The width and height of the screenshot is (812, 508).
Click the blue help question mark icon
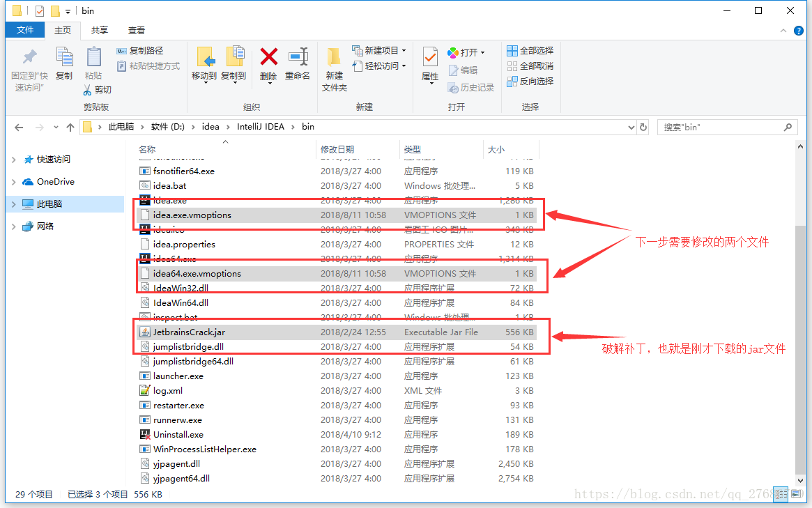(799, 31)
